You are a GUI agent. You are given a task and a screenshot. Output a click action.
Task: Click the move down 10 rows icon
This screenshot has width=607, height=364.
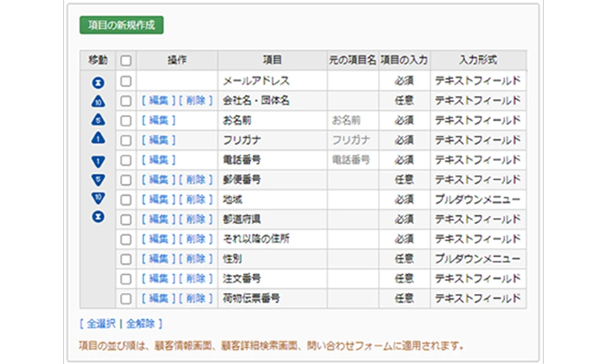point(98,198)
